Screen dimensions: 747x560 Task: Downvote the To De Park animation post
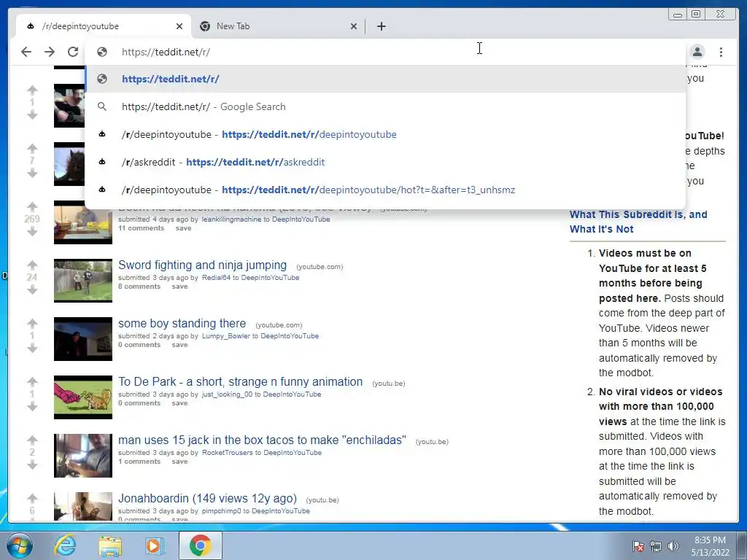click(32, 407)
